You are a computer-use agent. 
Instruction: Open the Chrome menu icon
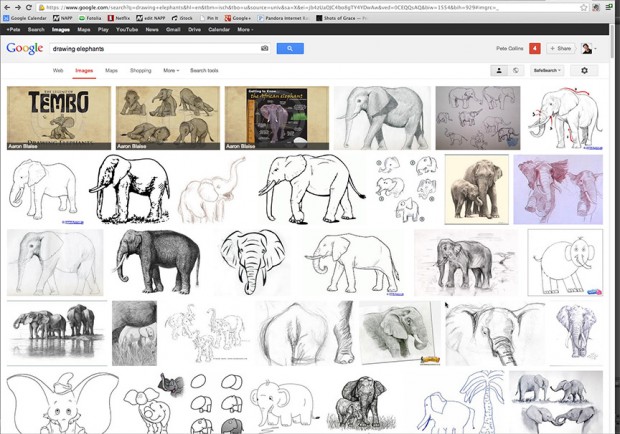pos(609,7)
